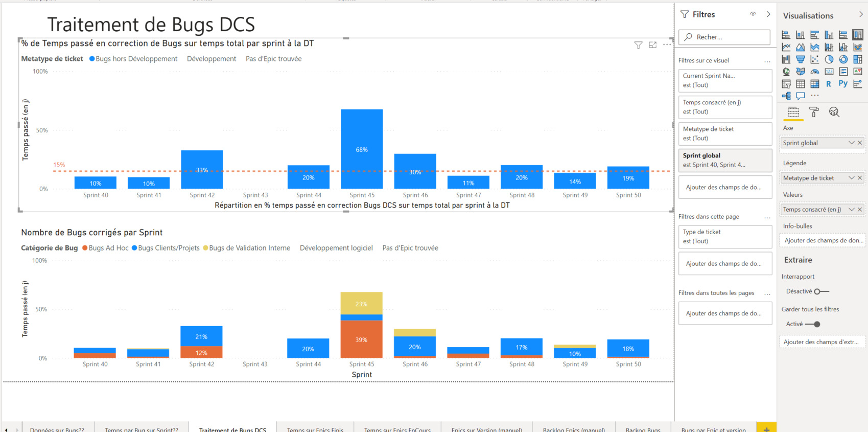Switch to the Temps sur Epics Finis tab
This screenshot has width=868, height=432.
315,429
